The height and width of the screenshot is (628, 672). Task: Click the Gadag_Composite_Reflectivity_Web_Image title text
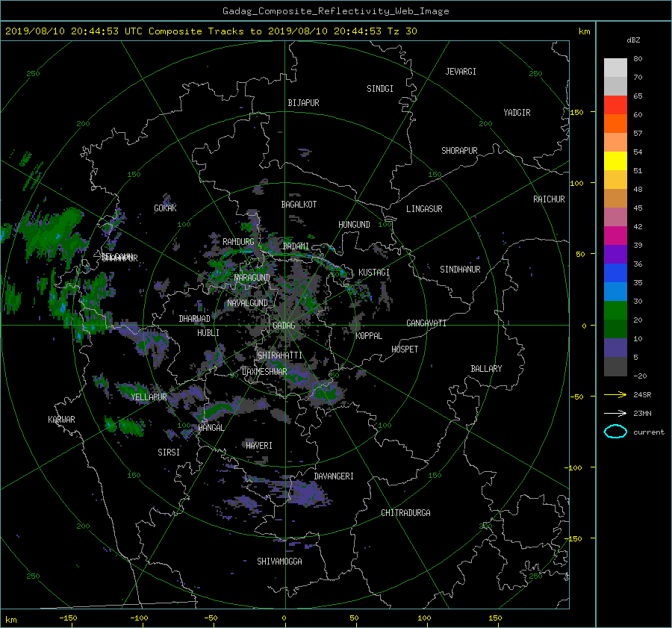click(x=335, y=11)
